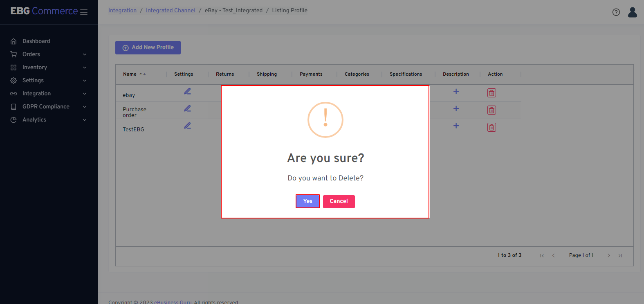Image resolution: width=644 pixels, height=304 pixels.
Task: Expand the Inventory menu section
Action: coord(48,67)
